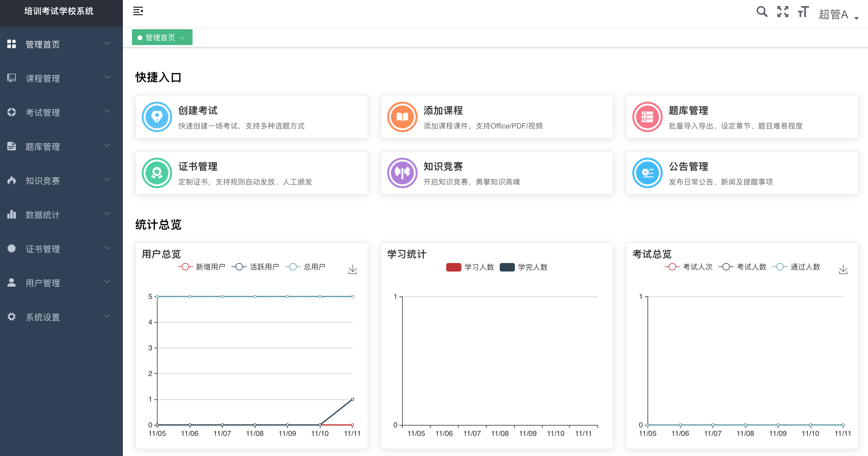Image resolution: width=868 pixels, height=456 pixels.
Task: Click the 课程管理 sidebar icon
Action: 12,78
